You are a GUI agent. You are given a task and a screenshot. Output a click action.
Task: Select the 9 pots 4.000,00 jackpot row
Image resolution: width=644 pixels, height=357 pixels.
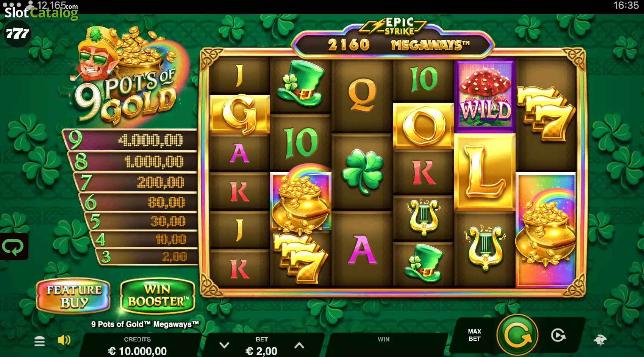click(x=130, y=140)
